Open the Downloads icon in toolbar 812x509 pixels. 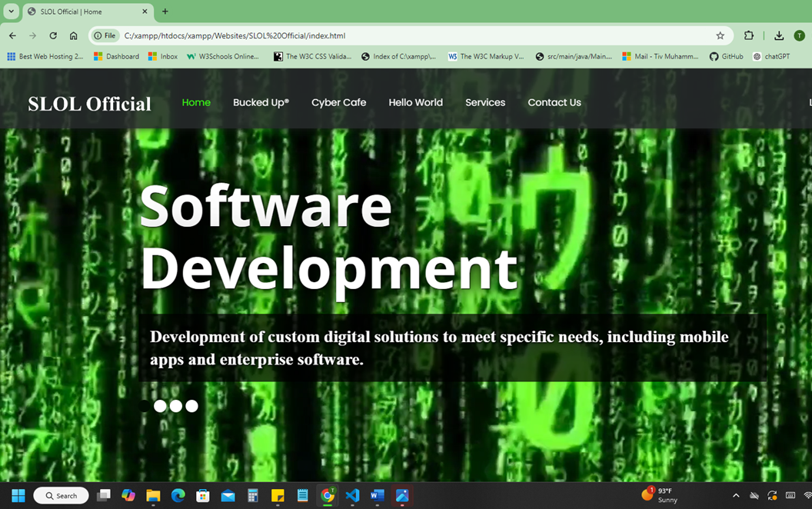tap(779, 35)
